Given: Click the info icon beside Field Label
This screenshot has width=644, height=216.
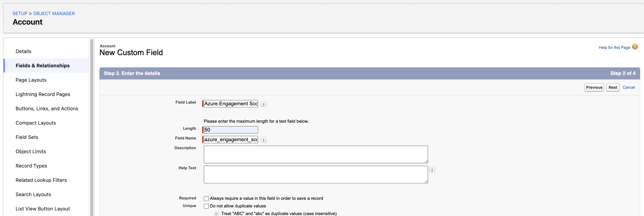Looking at the screenshot, I should [263, 104].
